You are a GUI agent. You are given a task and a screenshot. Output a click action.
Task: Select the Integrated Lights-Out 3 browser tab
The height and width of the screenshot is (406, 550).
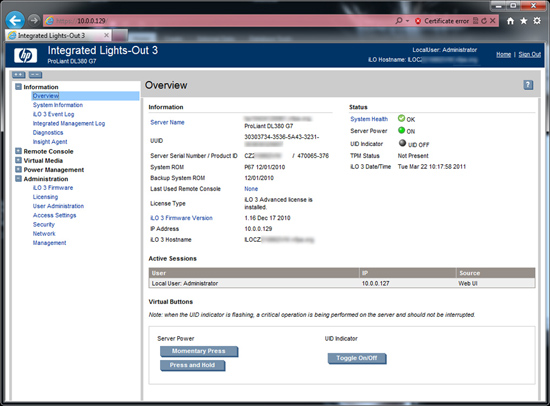[x=58, y=35]
